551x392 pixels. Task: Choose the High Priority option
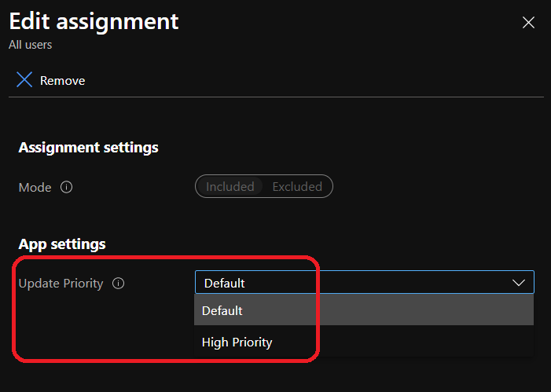237,342
